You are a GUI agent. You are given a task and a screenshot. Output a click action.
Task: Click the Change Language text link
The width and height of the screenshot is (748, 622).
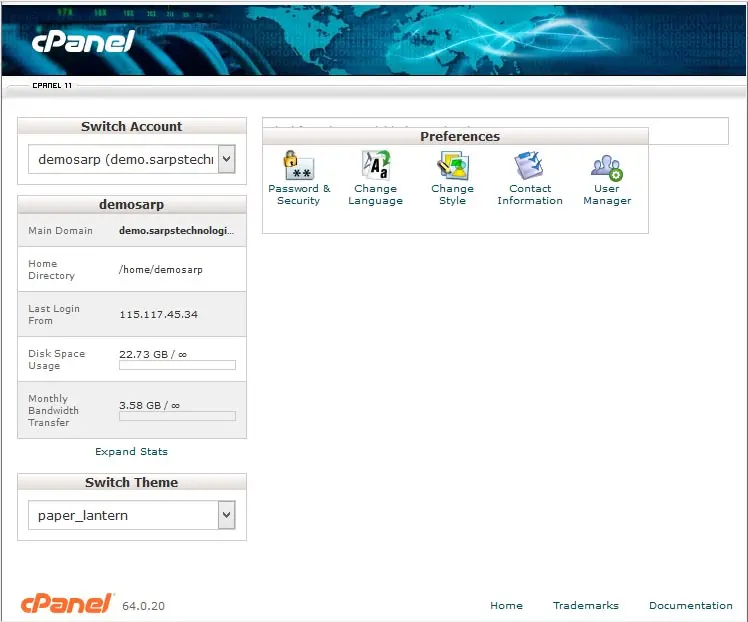pyautogui.click(x=375, y=195)
